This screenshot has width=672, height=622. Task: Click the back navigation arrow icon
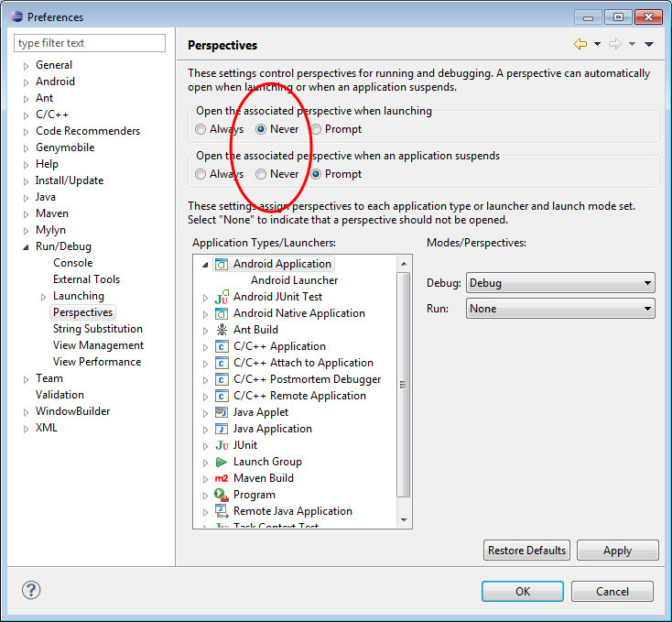coord(580,44)
